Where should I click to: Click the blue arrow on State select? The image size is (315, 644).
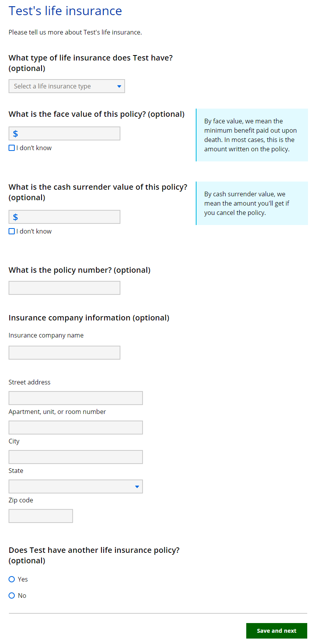[x=137, y=486]
